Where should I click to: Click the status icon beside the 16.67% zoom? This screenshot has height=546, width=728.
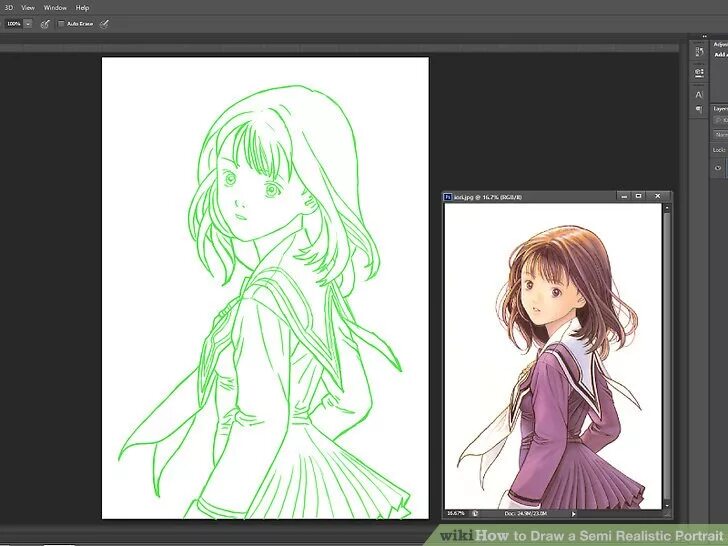pos(475,514)
